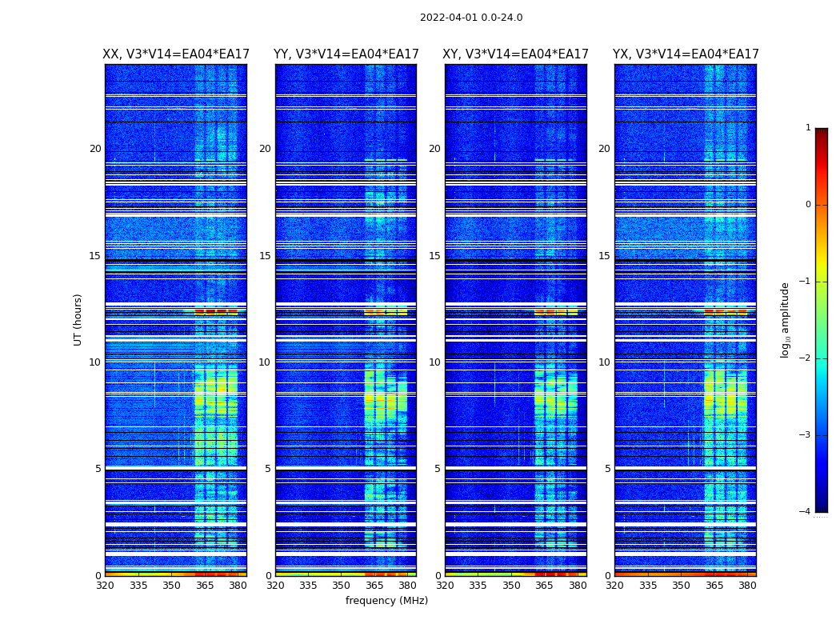Click the 350 tick label under YX panel
The image size is (840, 640).
[681, 586]
